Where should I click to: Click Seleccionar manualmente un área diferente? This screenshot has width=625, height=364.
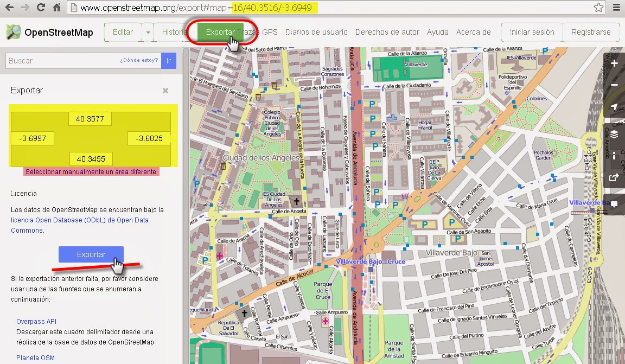point(91,171)
